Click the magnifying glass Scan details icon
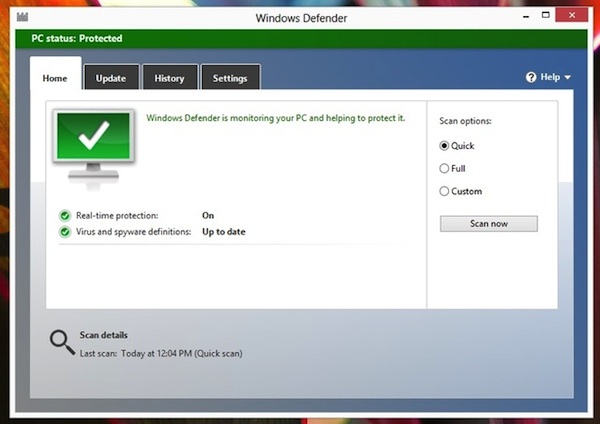This screenshot has height=424, width=600. tap(62, 342)
